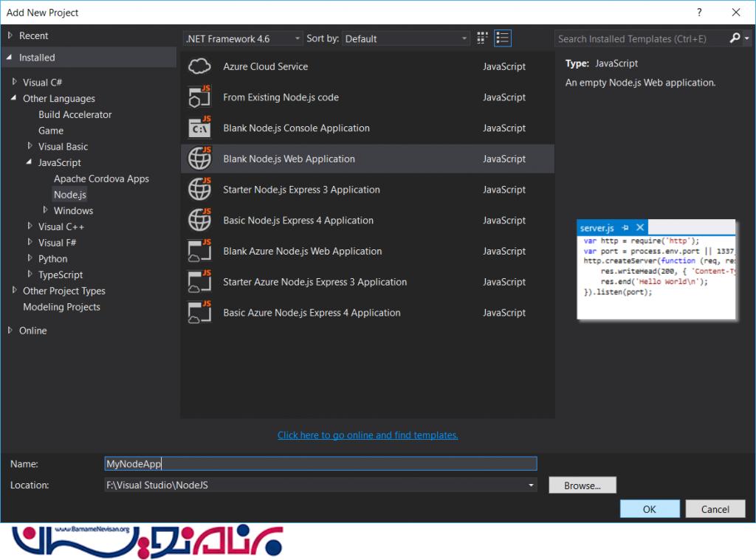Click the From Existing Node.js code icon
This screenshot has height=560, width=756.
pyautogui.click(x=199, y=97)
